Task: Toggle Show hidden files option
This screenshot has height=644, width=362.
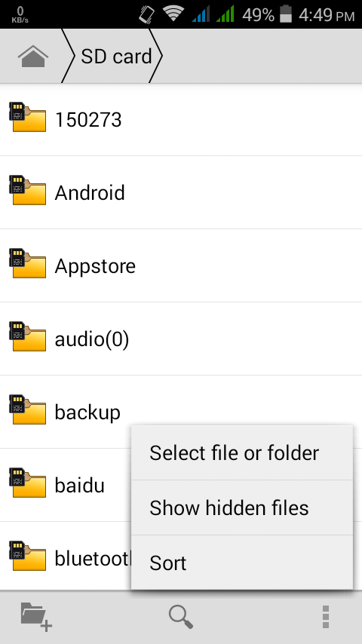Action: point(242,508)
